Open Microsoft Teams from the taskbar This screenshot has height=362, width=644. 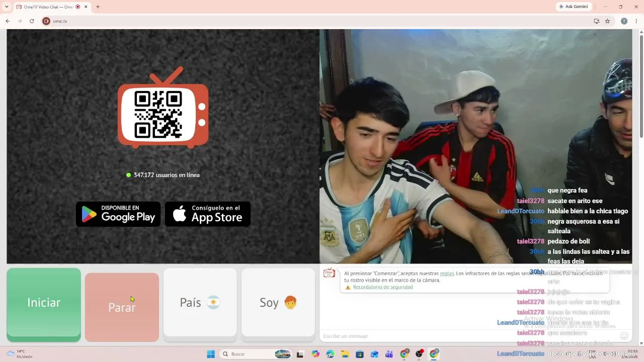coord(389,354)
